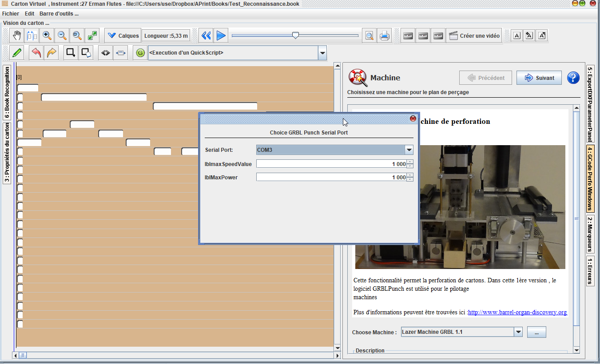This screenshot has height=364, width=600.
Task: Open the blue help question mark
Action: click(573, 78)
